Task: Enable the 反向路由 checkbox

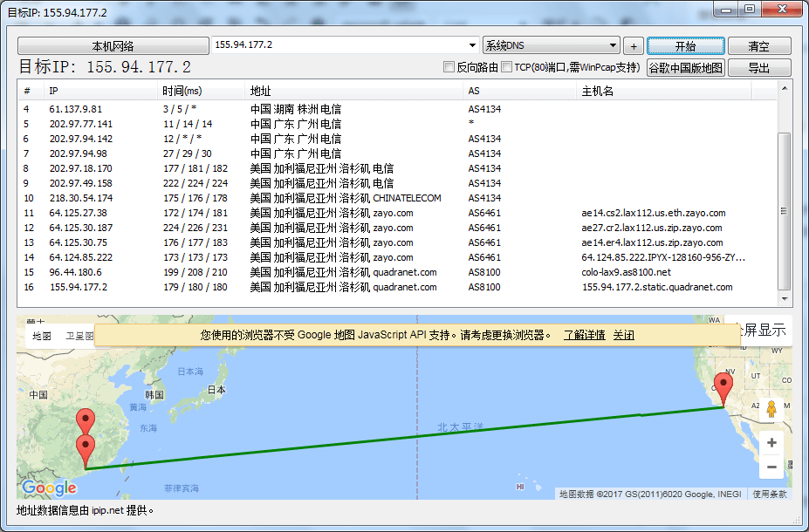Action: (449, 67)
